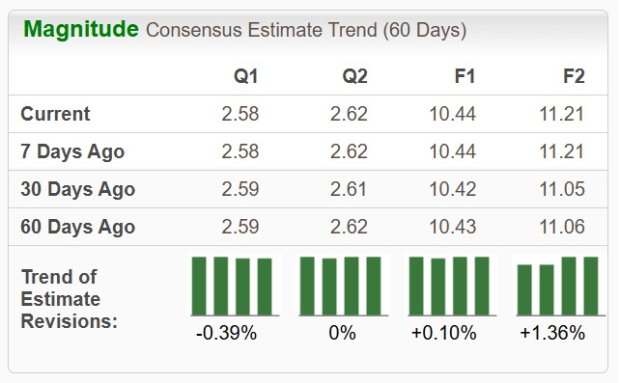Viewport: 620px width, 383px height.
Task: Select the 30 Days Ago F2 value 11.05
Action: tap(562, 189)
